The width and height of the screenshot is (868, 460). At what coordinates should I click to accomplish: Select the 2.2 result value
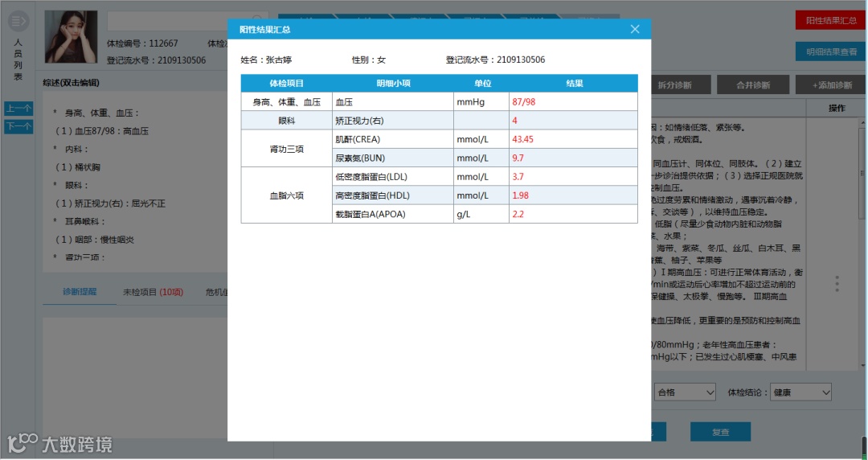click(518, 215)
